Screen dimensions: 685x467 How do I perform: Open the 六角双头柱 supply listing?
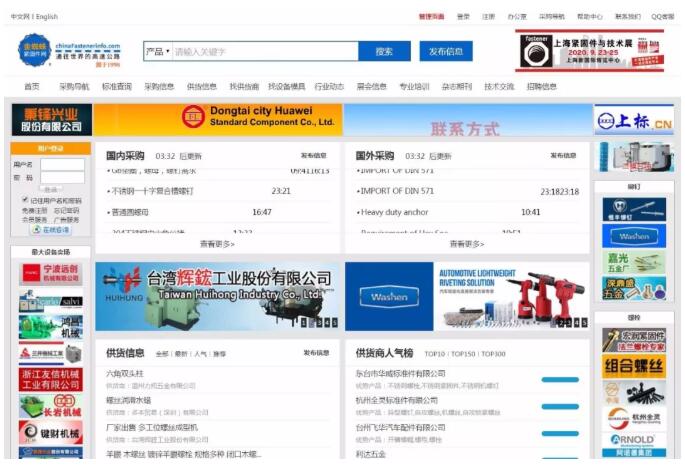click(125, 374)
